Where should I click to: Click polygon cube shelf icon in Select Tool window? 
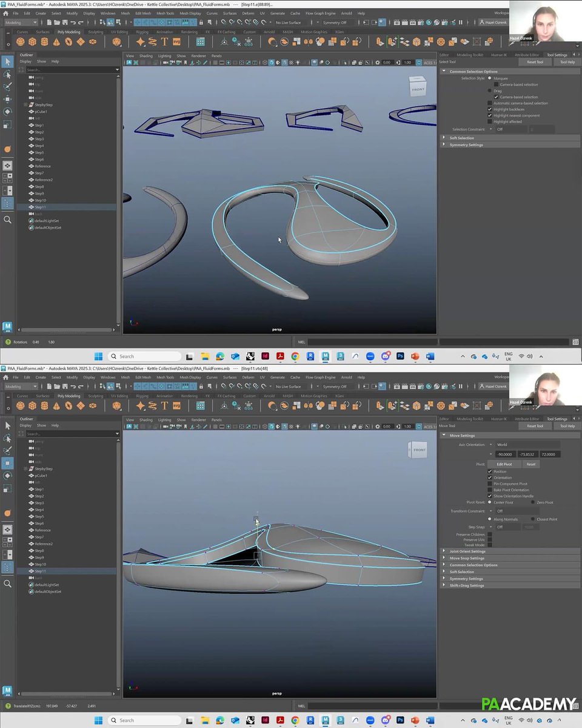pos(33,42)
